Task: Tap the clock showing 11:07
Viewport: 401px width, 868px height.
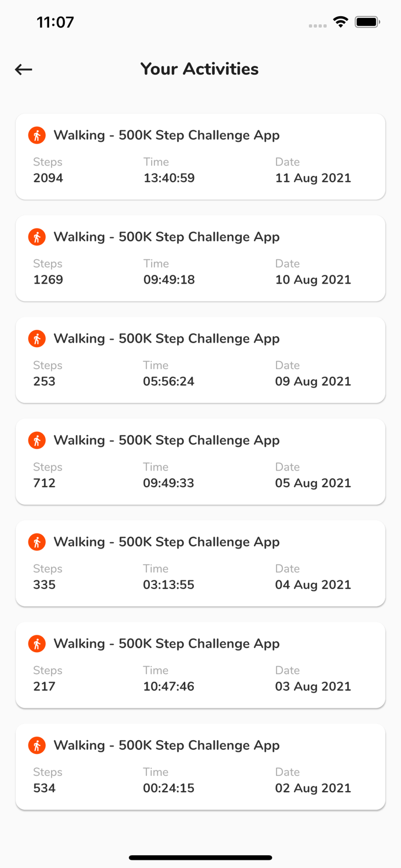Action: [56, 21]
